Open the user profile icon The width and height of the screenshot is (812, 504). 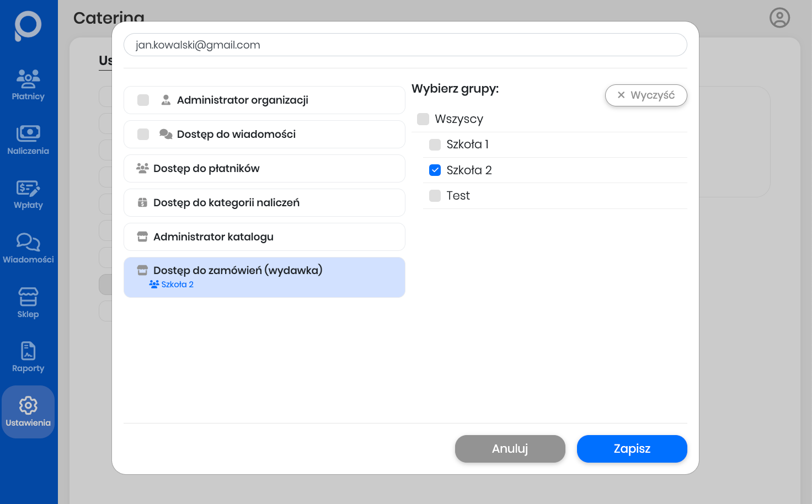tap(779, 18)
